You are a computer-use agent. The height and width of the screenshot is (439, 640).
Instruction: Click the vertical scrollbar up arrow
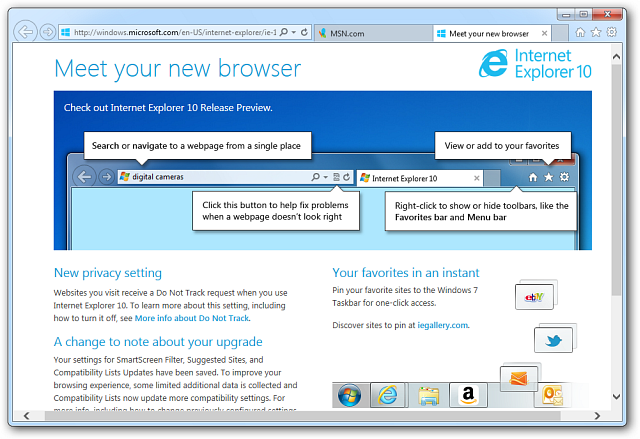(x=616, y=57)
